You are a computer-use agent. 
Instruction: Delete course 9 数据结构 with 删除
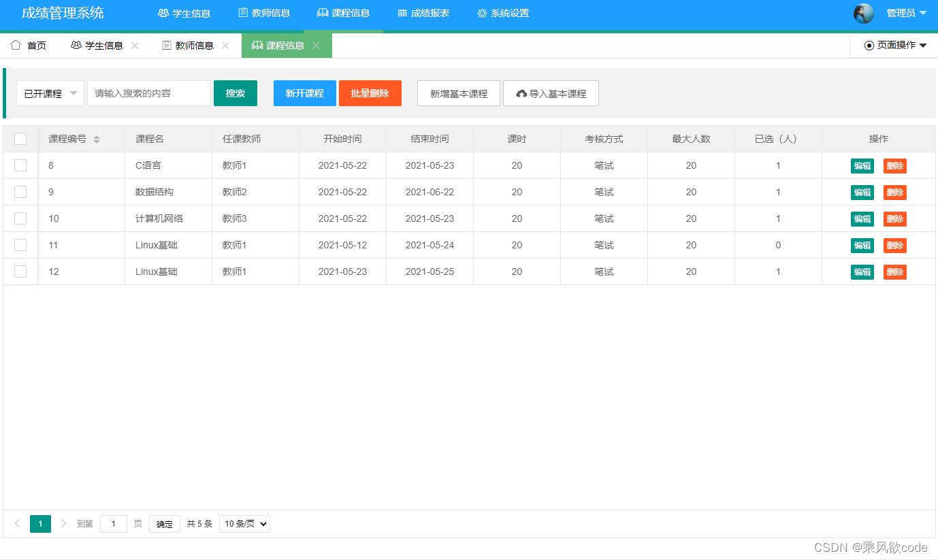click(895, 192)
